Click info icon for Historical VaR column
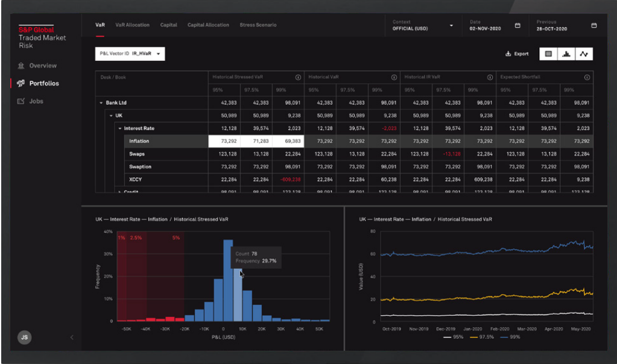 point(394,77)
